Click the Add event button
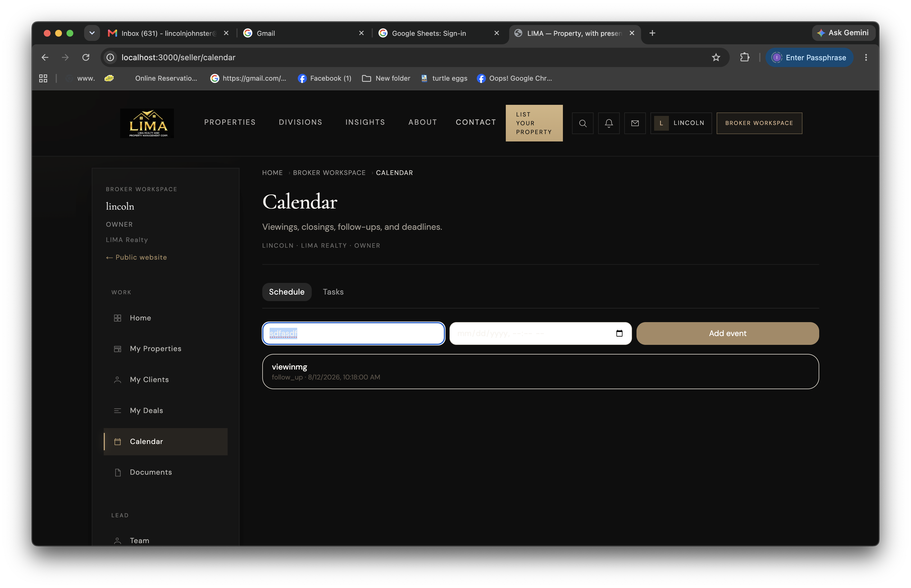911x588 pixels. pyautogui.click(x=727, y=333)
